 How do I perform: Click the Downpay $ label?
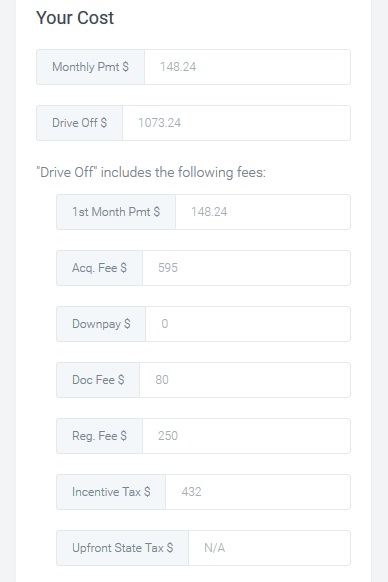101,324
